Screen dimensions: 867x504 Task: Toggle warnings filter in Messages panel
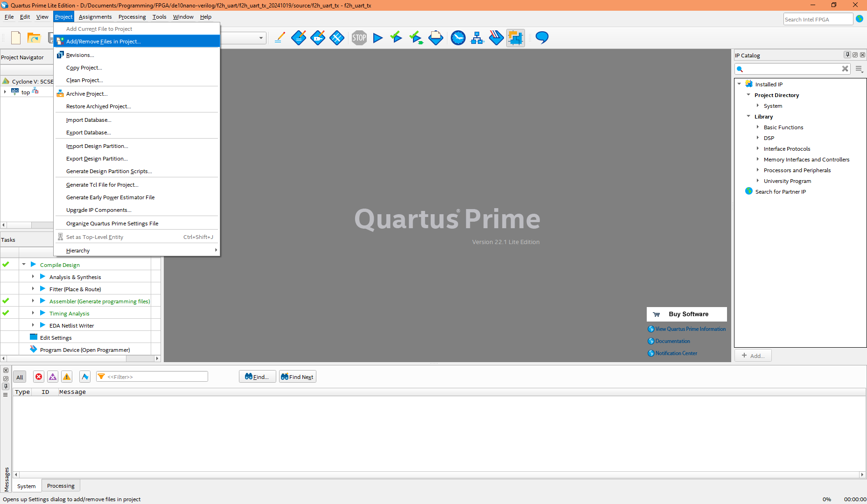[x=67, y=377]
